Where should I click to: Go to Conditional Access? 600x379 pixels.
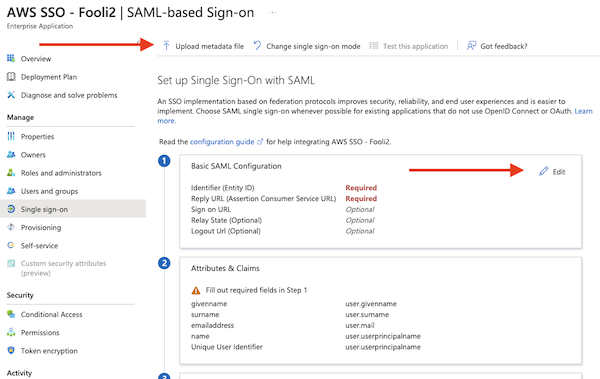pyautogui.click(x=51, y=314)
